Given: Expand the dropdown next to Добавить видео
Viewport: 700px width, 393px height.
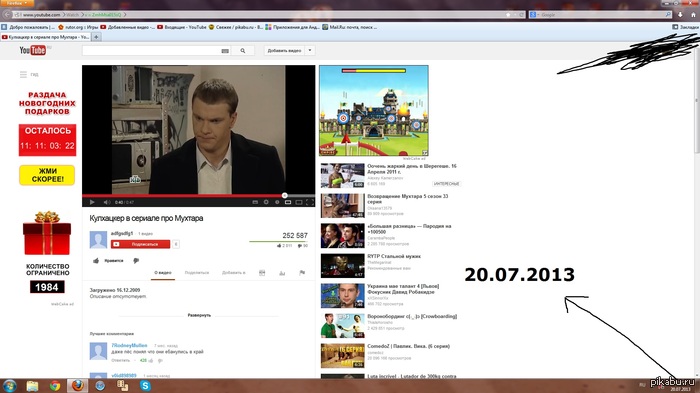Looking at the screenshot, I should tap(310, 50).
